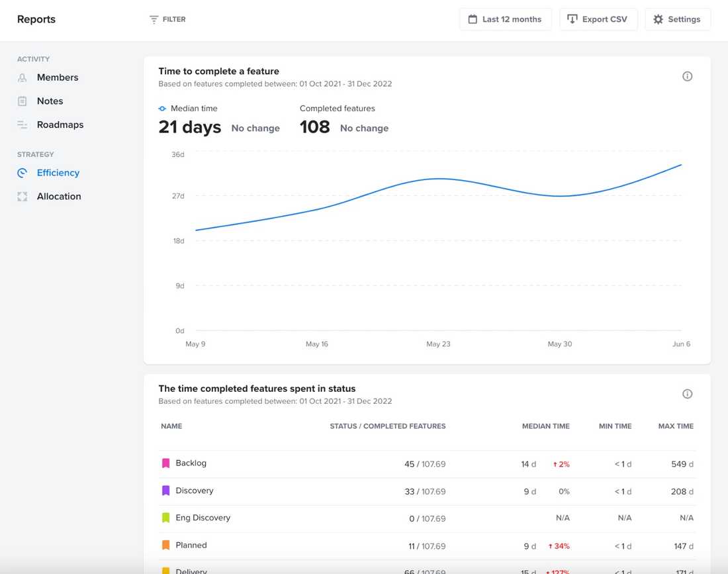Open the info icon on the Time to complete card
Viewport: 728px width, 574px height.
pyautogui.click(x=687, y=76)
